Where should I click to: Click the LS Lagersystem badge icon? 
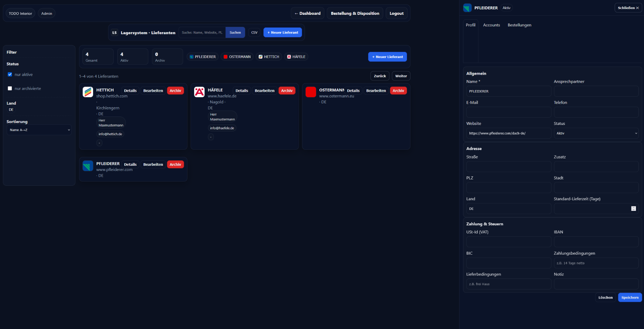pyautogui.click(x=114, y=33)
